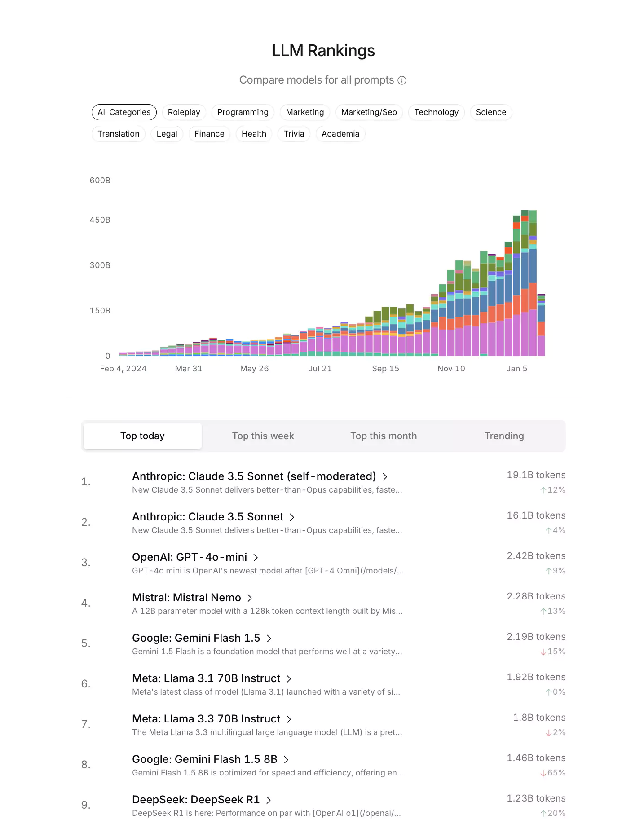644x828 pixels.
Task: Select the All Categories filter
Action: point(124,112)
